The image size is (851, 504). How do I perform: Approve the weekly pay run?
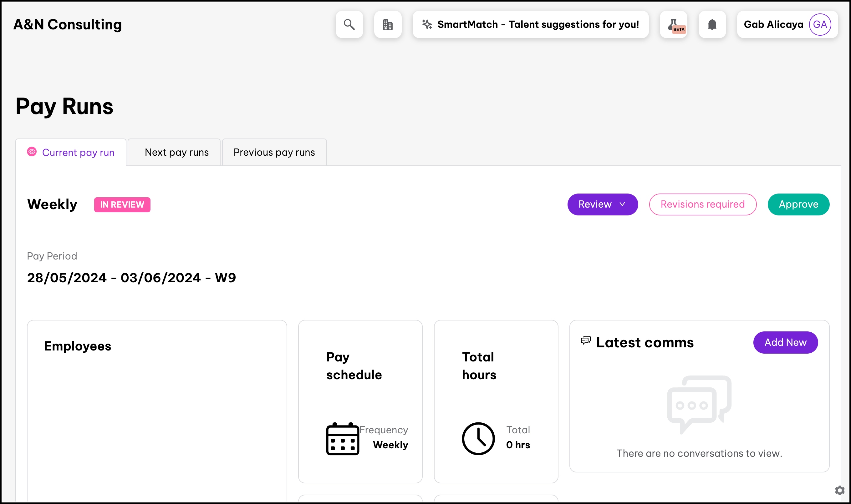click(798, 204)
